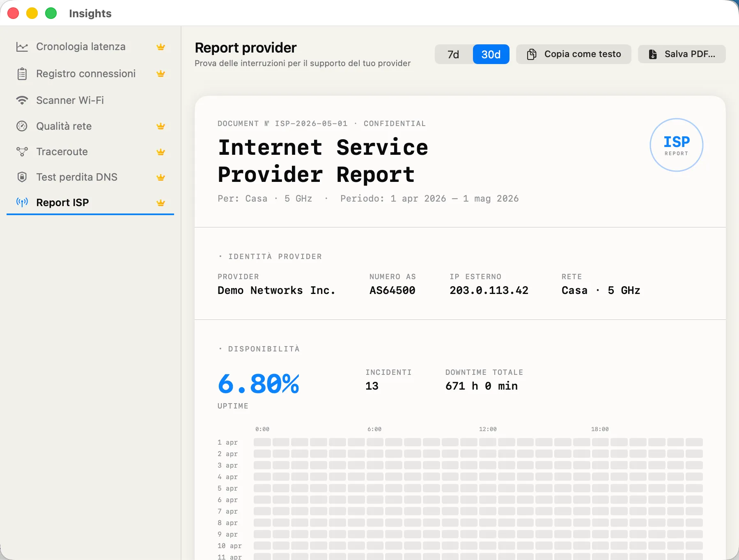Image resolution: width=739 pixels, height=560 pixels.
Task: Select the 30d period segment
Action: click(x=491, y=54)
